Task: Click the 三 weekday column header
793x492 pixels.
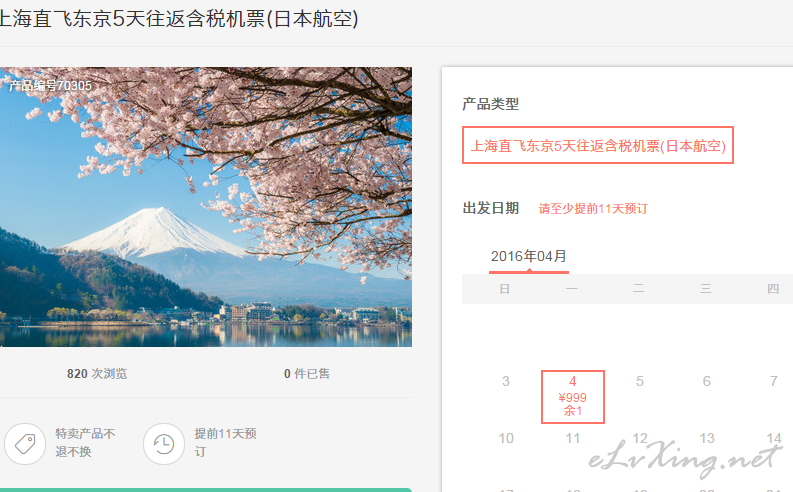Action: click(706, 289)
